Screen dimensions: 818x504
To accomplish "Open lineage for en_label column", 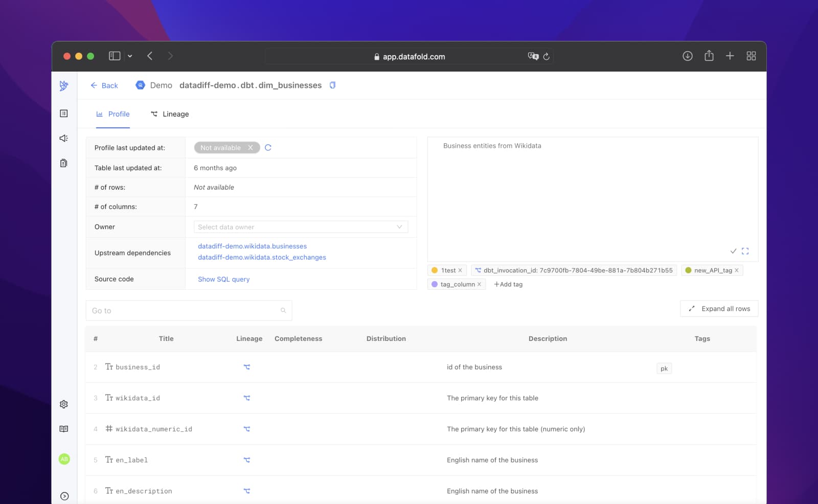I will 247,460.
